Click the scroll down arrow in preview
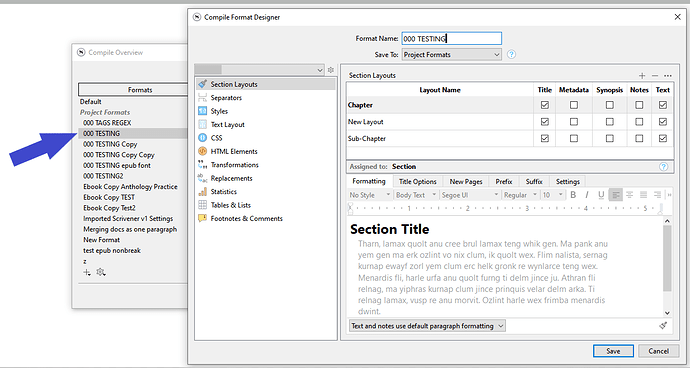The width and height of the screenshot is (690, 368). click(x=667, y=313)
